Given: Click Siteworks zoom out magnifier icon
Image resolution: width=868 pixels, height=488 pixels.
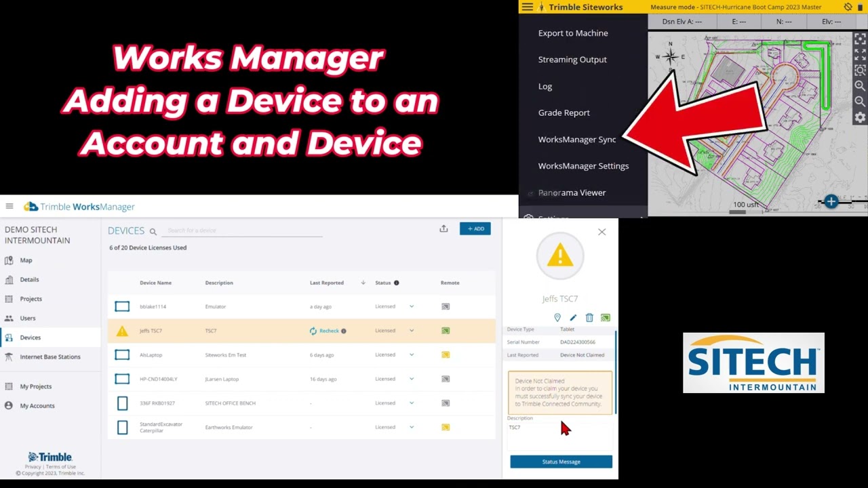Looking at the screenshot, I should (x=860, y=101).
